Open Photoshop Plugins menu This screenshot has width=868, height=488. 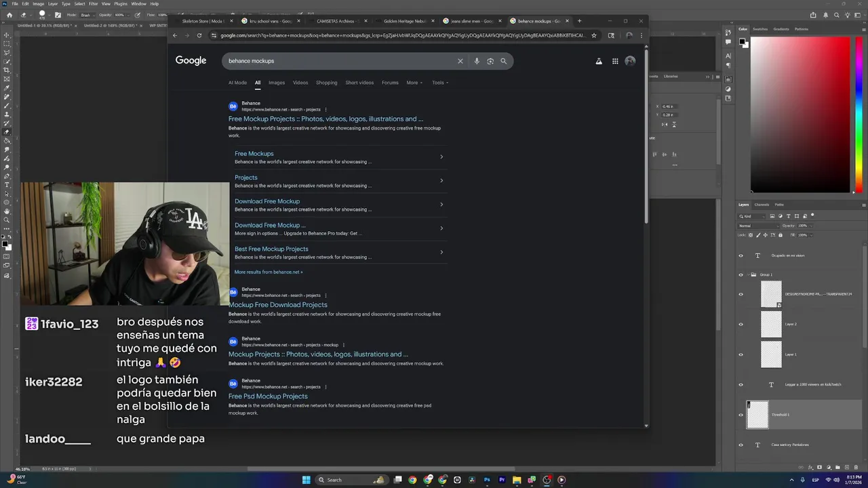tap(121, 3)
